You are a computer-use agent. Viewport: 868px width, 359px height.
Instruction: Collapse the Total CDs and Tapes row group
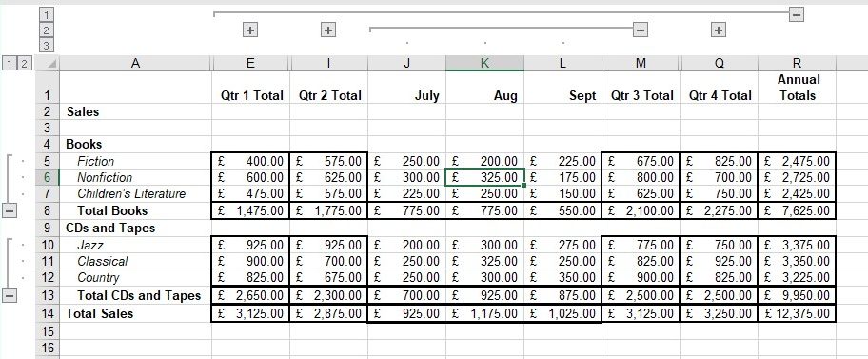pos(10,295)
